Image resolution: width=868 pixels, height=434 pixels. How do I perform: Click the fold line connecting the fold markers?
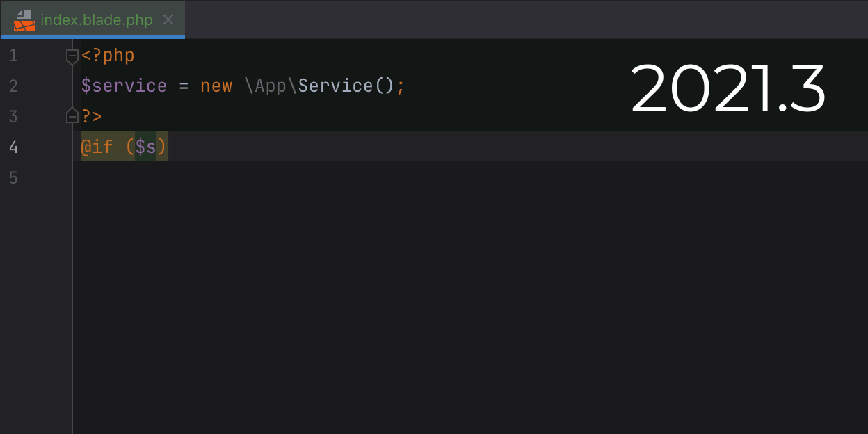click(x=72, y=86)
